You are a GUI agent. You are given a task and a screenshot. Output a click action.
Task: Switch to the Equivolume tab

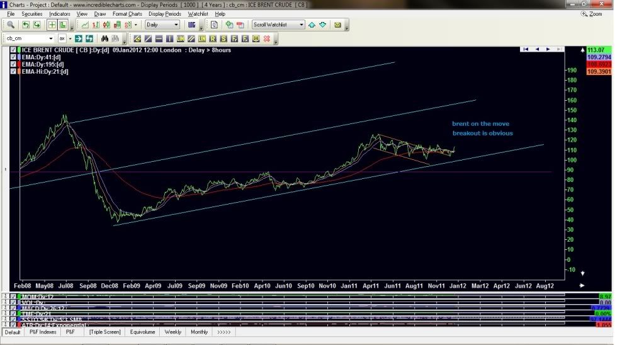[x=142, y=332]
